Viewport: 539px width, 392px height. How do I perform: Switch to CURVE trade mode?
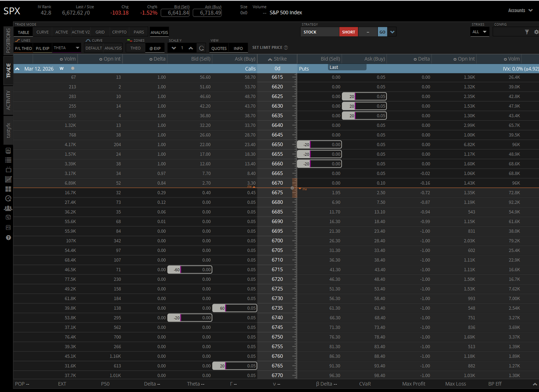43,32
